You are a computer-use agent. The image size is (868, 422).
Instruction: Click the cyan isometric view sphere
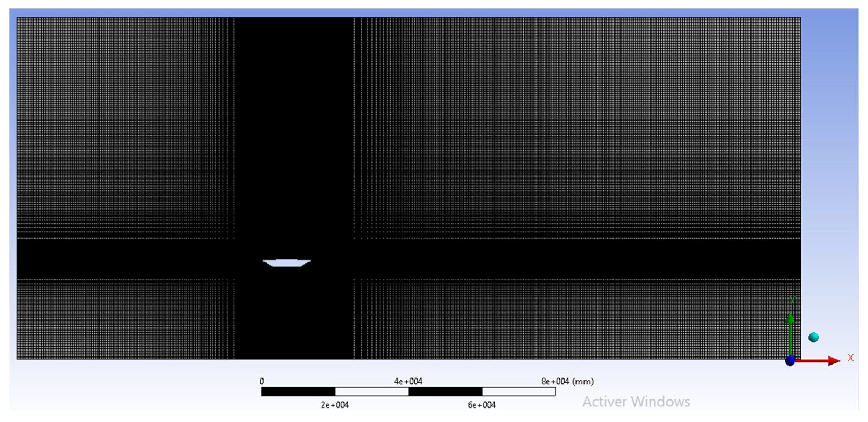pos(814,337)
